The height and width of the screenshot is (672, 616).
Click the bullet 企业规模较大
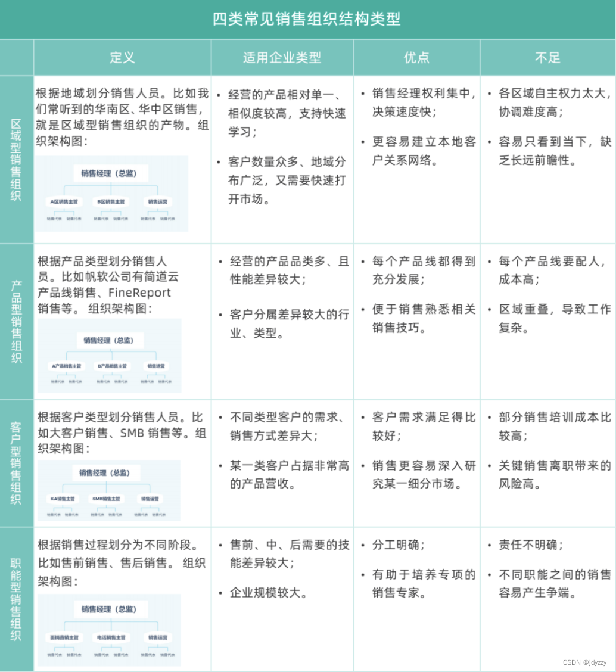[269, 593]
